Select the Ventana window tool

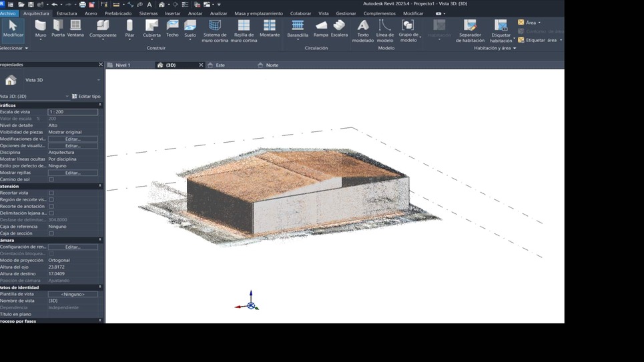coord(75,29)
